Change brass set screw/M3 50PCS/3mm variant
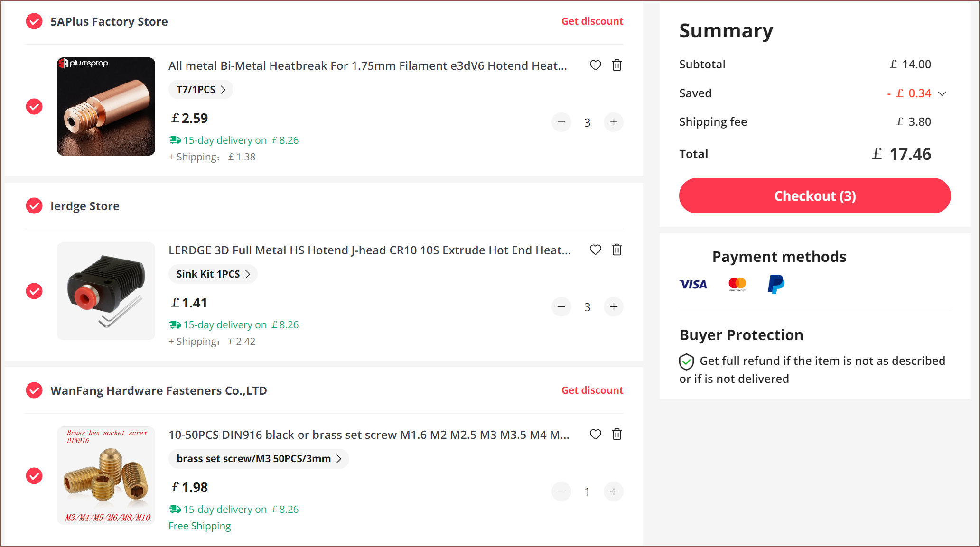Image resolution: width=980 pixels, height=547 pixels. pos(259,459)
